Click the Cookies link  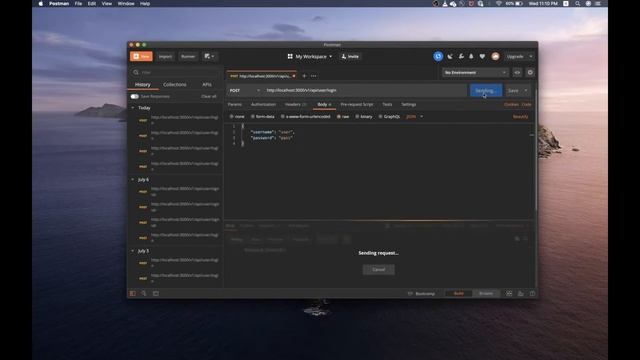pyautogui.click(x=511, y=104)
